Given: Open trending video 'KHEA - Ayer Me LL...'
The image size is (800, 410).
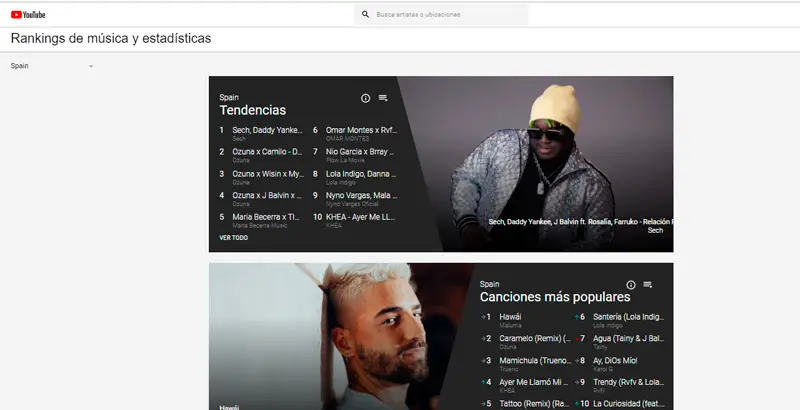Looking at the screenshot, I should (x=360, y=217).
